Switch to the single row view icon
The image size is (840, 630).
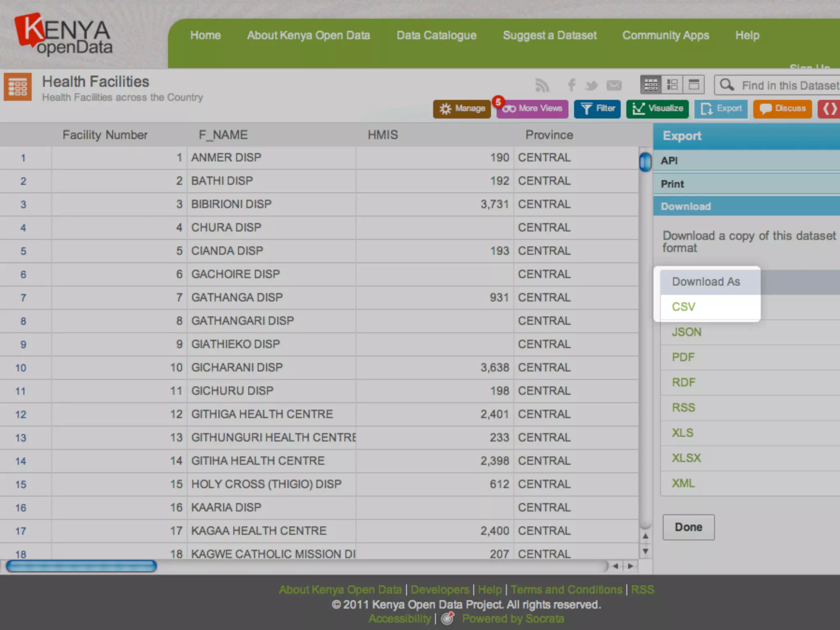tap(694, 85)
